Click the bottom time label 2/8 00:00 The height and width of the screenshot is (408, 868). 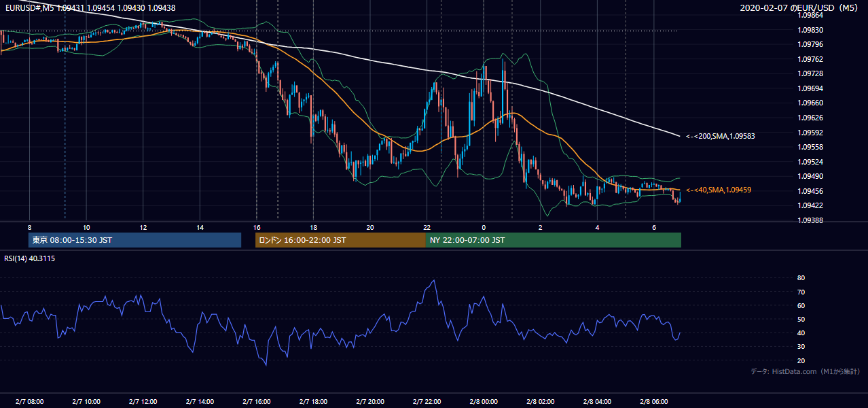(484, 402)
